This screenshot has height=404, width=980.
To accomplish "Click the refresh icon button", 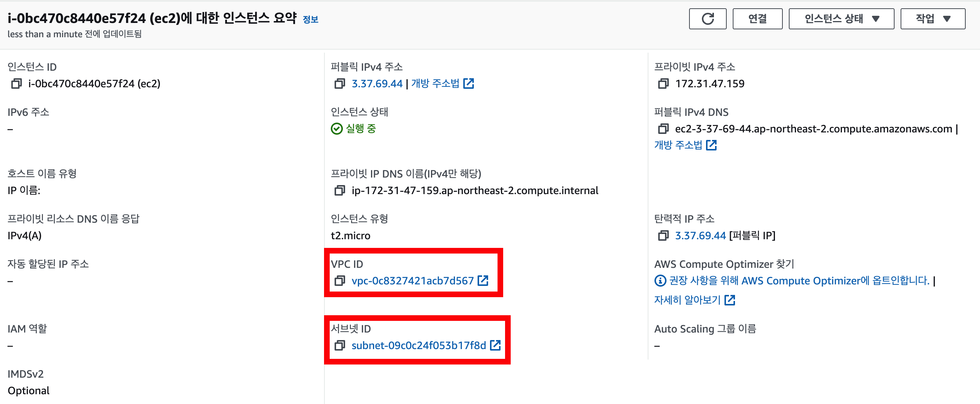I will coord(707,19).
